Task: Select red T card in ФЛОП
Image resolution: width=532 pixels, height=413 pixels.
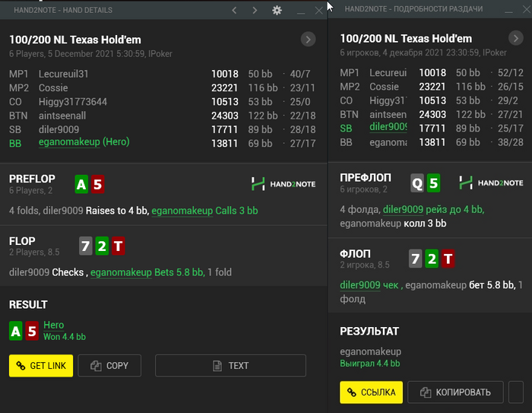Action: pyautogui.click(x=448, y=259)
